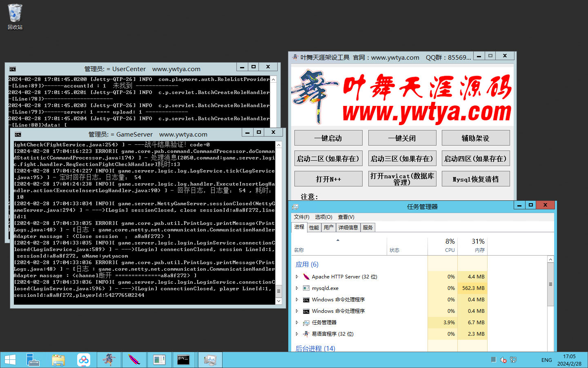Click the 任务管理器 process row icon
Viewport: 588px width, 368px height.
point(306,323)
